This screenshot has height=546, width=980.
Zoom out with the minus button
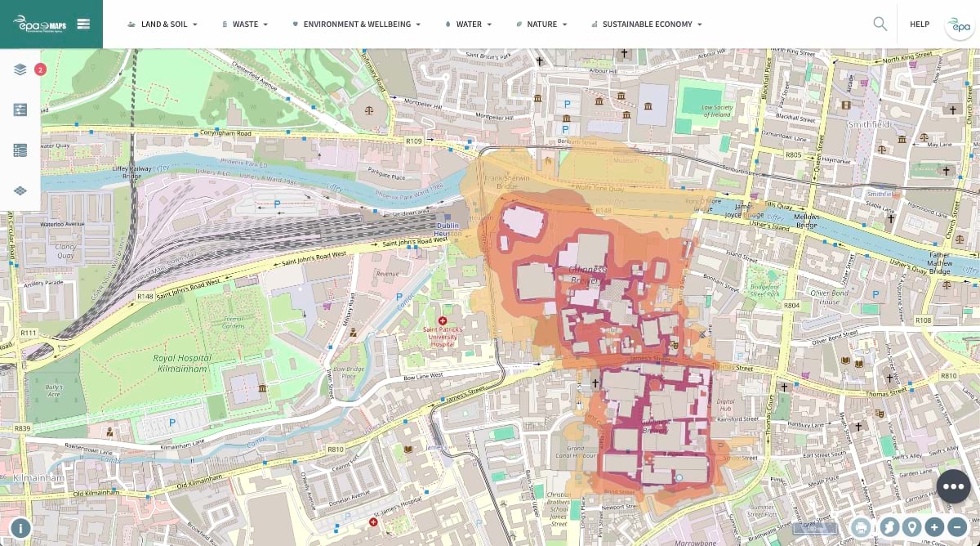(957, 527)
